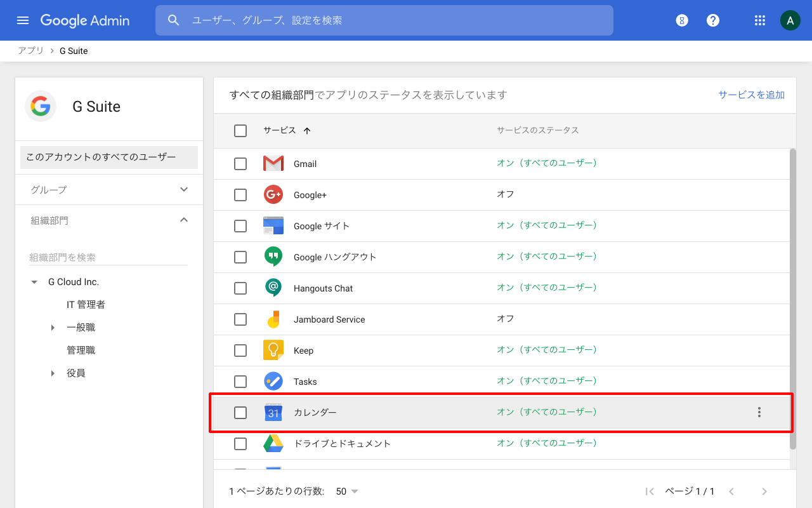Sort by the サービス arrow icon

point(307,131)
